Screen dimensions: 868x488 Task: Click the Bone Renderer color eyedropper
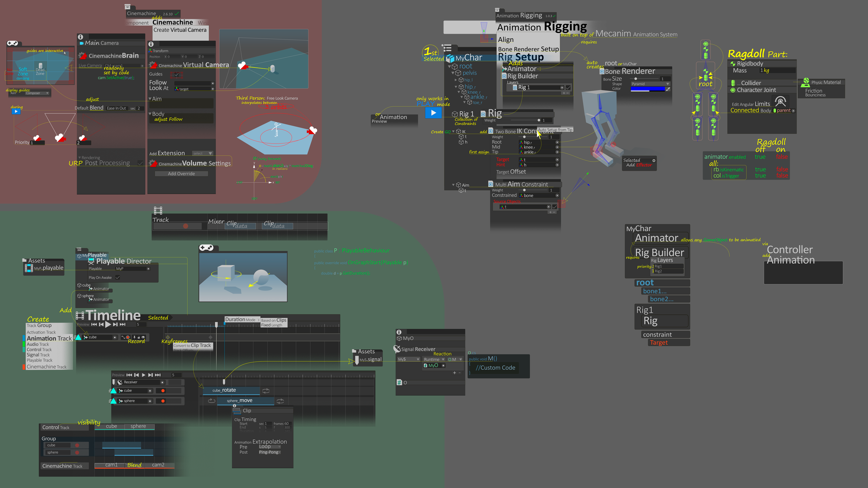tap(668, 89)
